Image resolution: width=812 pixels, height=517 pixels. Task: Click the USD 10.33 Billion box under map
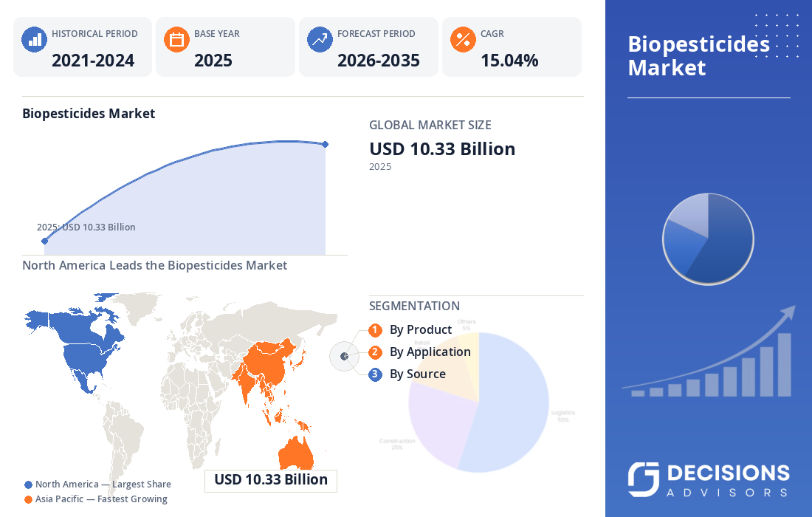click(x=271, y=480)
